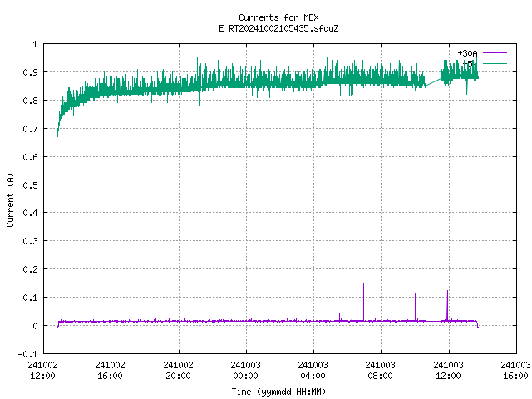The image size is (532, 399).
Task: Click the "Time (yymmdd HH:MM)" x-axis label
Action: [278, 392]
